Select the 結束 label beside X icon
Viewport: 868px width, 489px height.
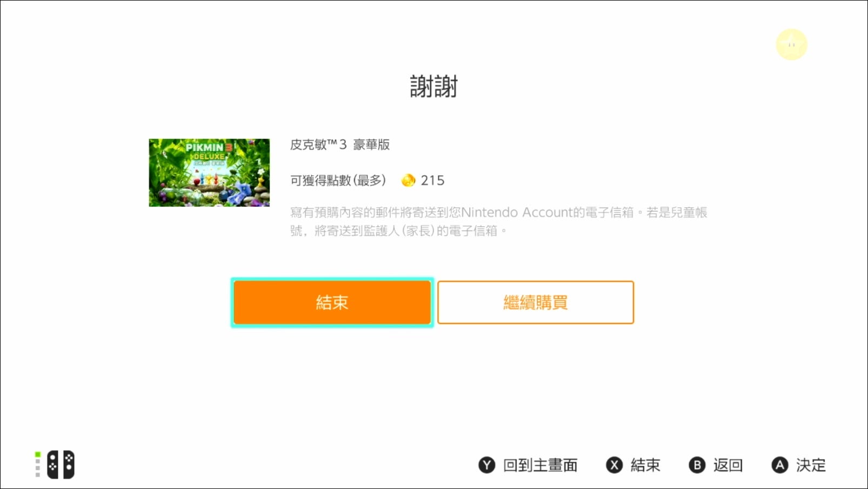(x=645, y=465)
